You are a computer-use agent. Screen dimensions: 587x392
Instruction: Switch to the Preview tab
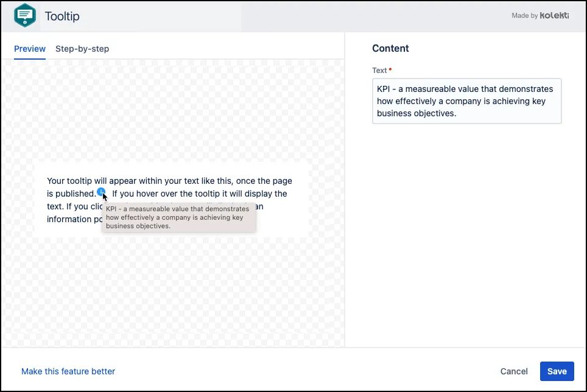point(30,49)
